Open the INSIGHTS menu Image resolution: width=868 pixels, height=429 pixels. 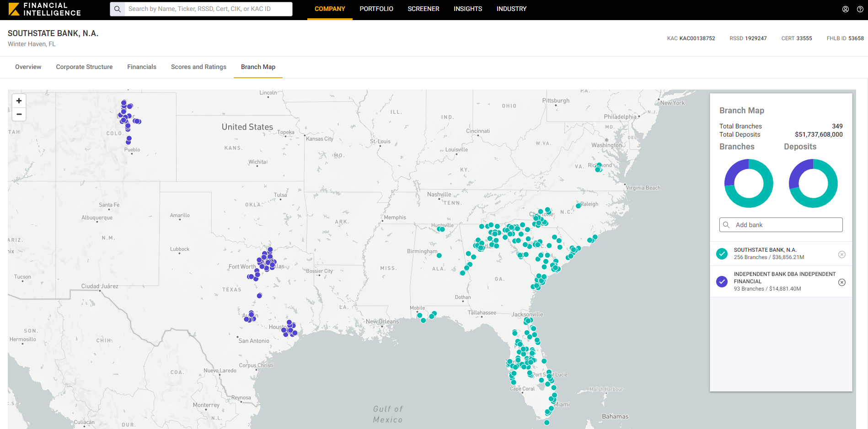point(468,9)
